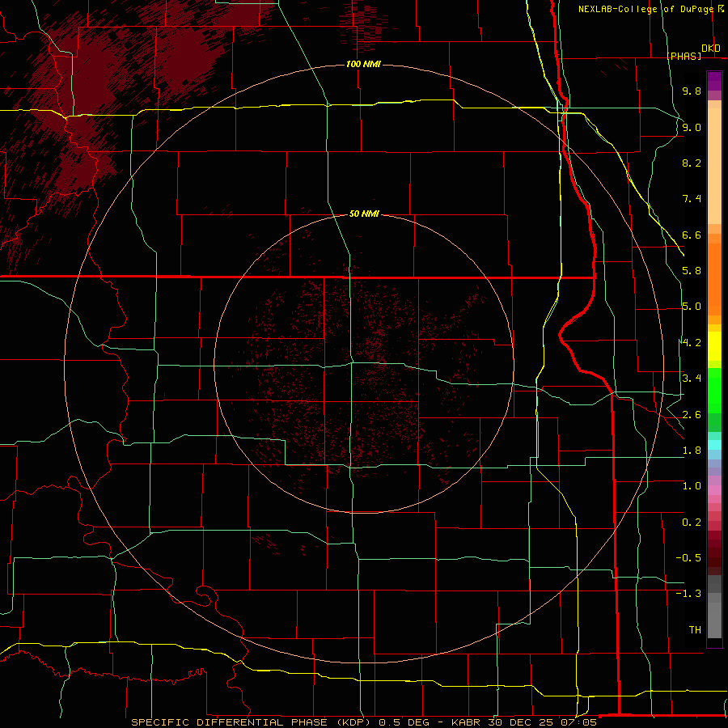Click the 100 NMI range ring label
Image resolution: width=728 pixels, height=728 pixels.
[363, 64]
